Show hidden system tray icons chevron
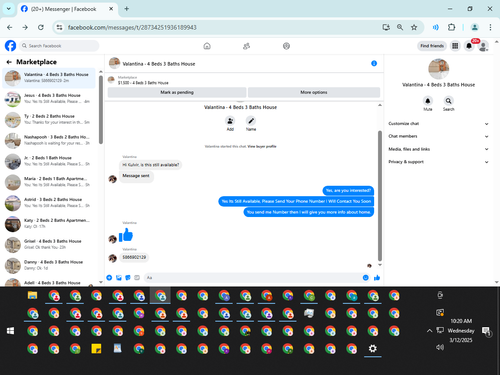The width and height of the screenshot is (500, 375). click(429, 331)
